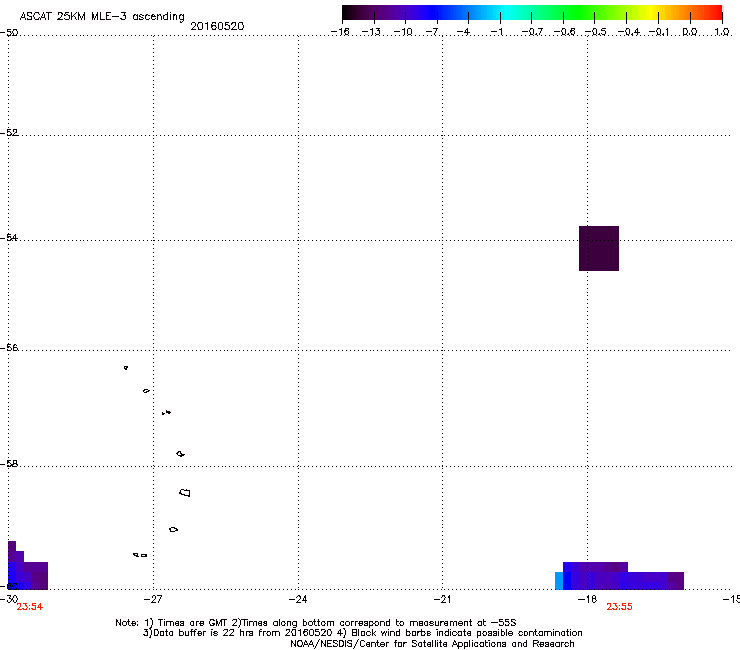The image size is (740, 650).
Task: Click the -4 colorbar label
Action: (x=463, y=32)
